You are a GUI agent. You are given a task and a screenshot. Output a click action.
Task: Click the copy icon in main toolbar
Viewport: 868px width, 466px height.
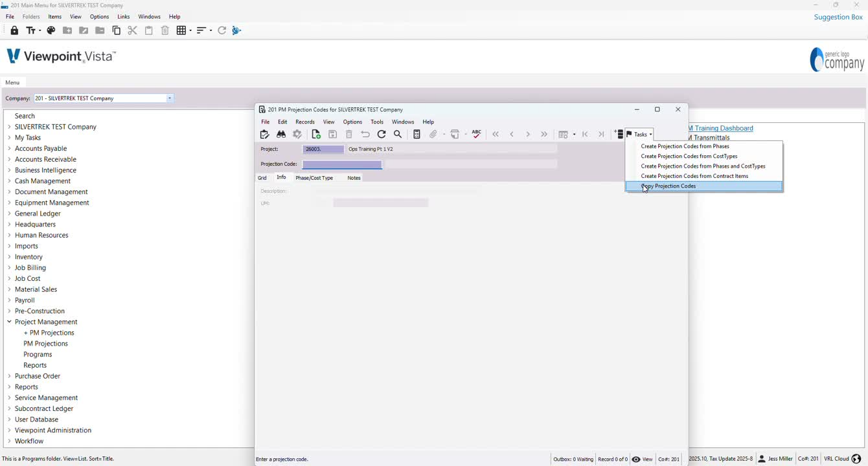117,30
